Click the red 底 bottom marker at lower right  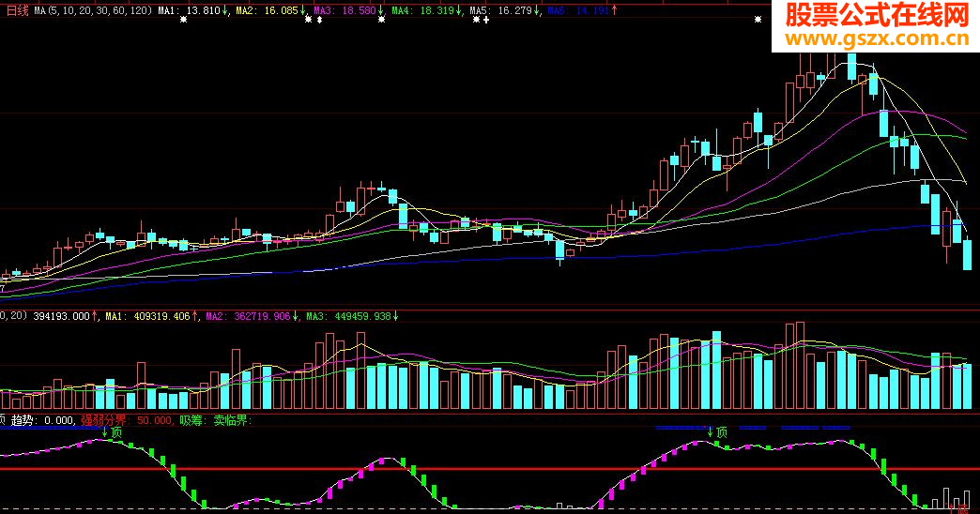[962, 508]
